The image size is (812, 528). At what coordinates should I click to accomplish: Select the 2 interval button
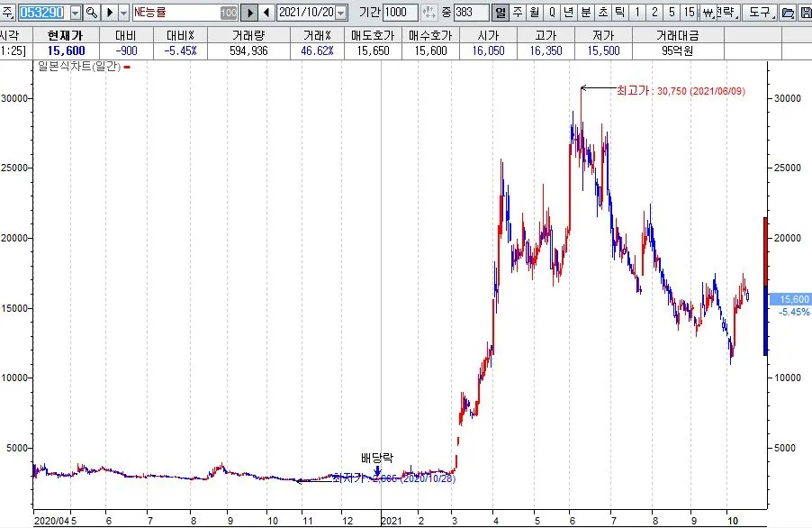(654, 12)
